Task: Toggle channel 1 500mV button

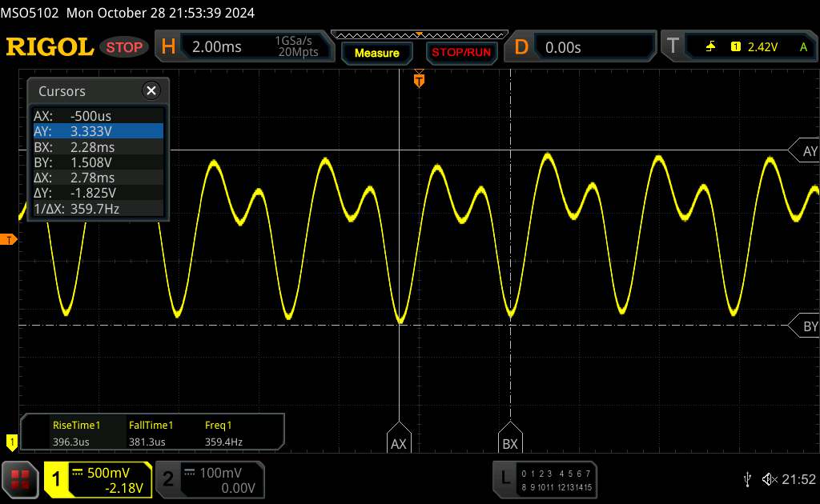Action: (x=98, y=479)
